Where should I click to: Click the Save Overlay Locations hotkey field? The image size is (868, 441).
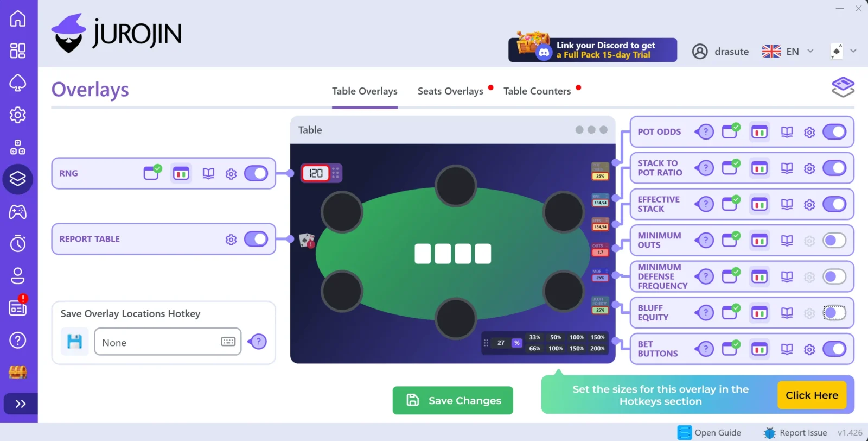tap(168, 342)
